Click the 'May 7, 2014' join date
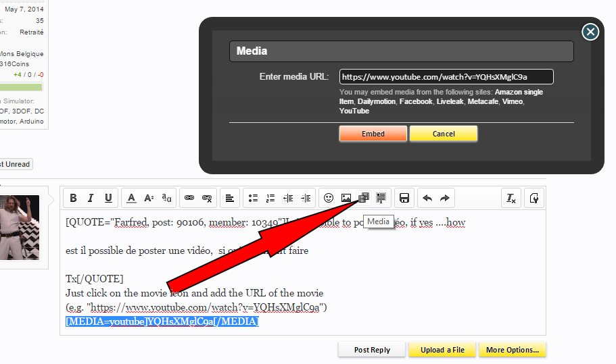This screenshot has height=364, width=616. point(24,9)
